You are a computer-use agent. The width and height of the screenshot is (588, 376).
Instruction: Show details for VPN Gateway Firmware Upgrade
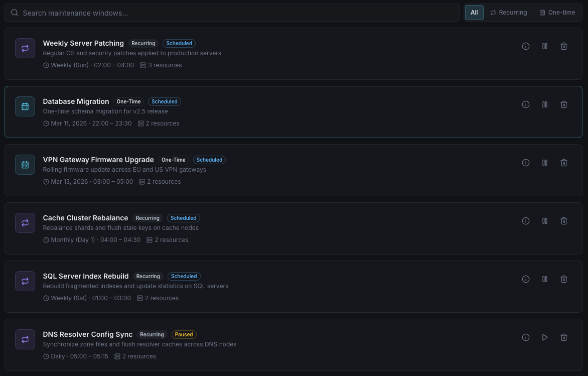pos(526,163)
